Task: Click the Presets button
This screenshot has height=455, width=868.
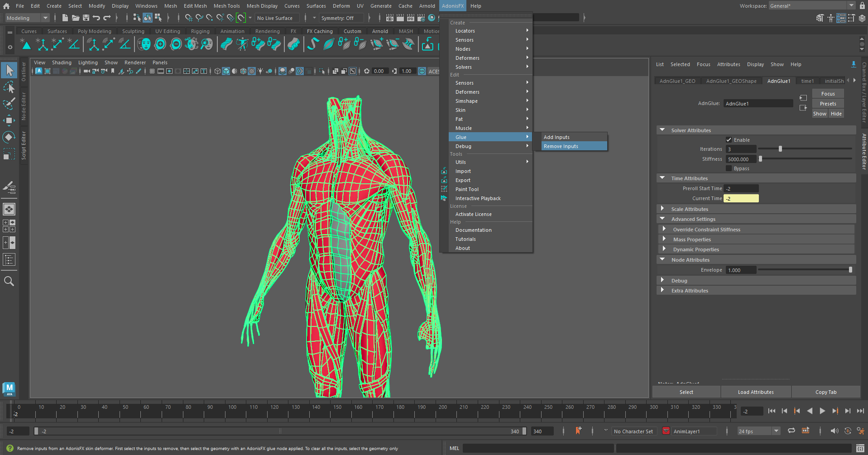Action: click(x=828, y=104)
